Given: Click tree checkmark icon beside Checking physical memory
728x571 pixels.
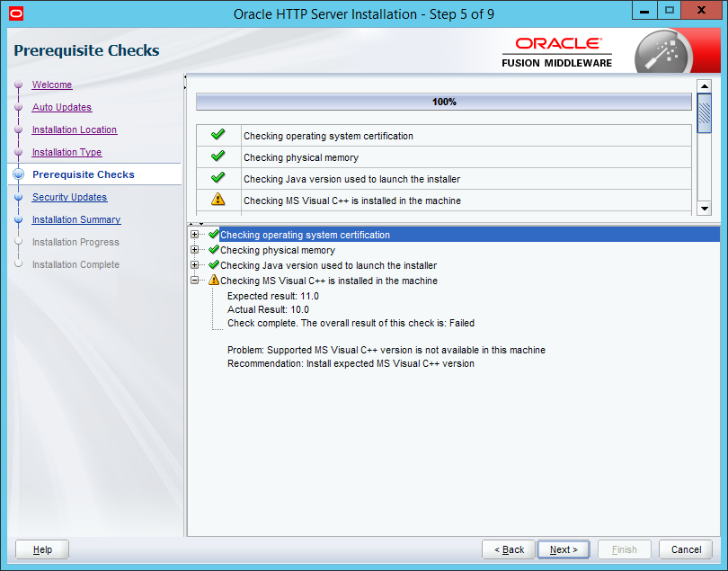Looking at the screenshot, I should [x=214, y=250].
